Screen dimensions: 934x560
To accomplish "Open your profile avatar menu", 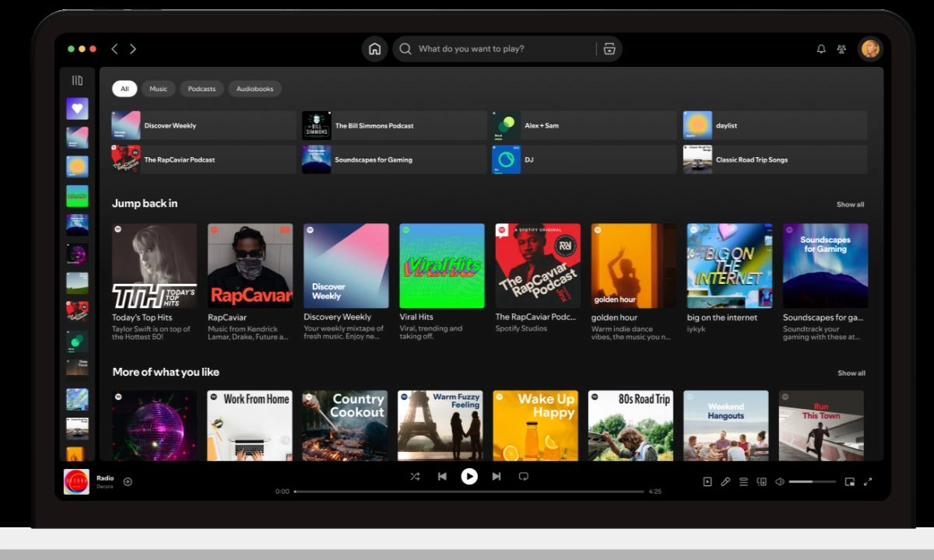I will point(870,48).
